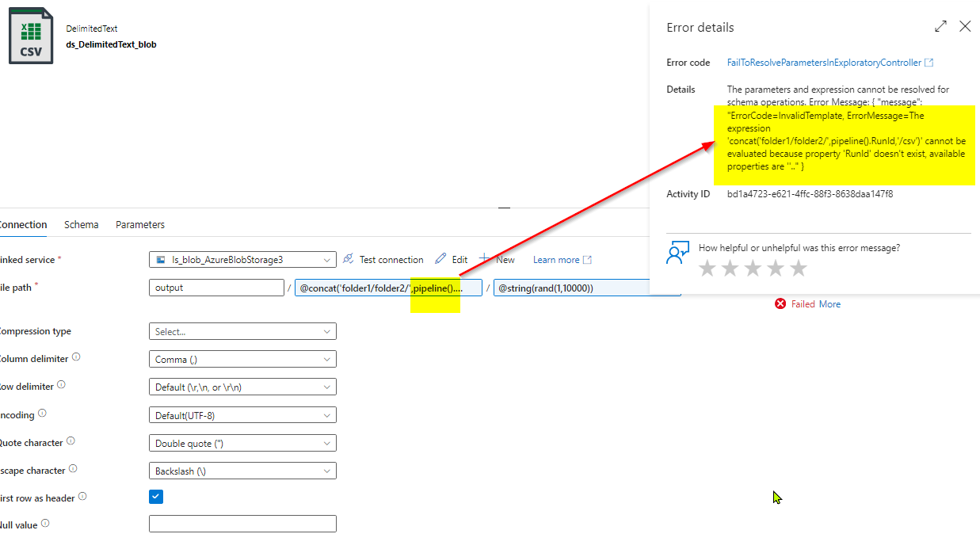Click the Failed red error icon
This screenshot has height=553, width=980.
click(x=780, y=304)
